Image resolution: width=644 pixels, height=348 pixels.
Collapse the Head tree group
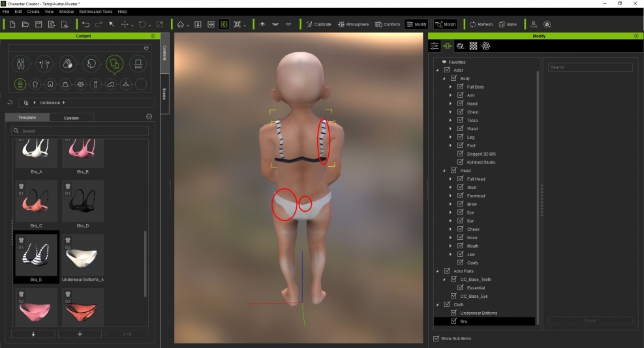(444, 171)
